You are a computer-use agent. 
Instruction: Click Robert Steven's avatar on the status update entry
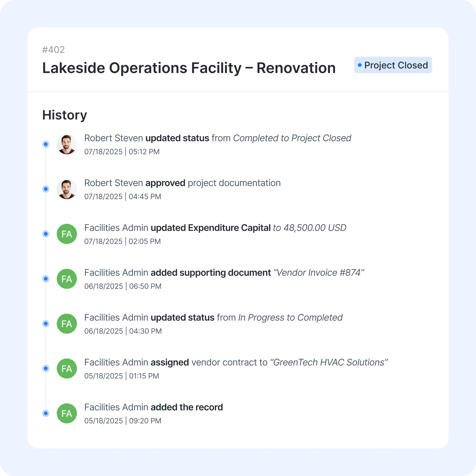click(x=67, y=144)
